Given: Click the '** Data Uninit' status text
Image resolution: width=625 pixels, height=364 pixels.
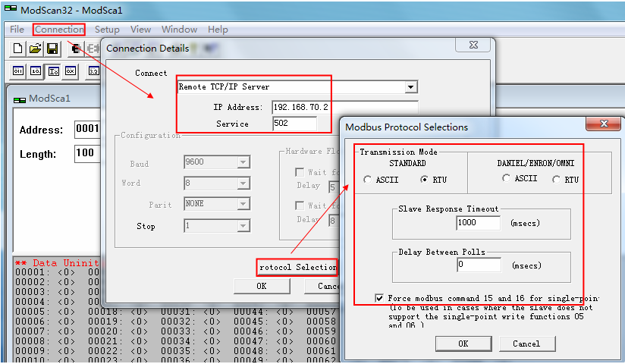Looking at the screenshot, I should click(57, 263).
